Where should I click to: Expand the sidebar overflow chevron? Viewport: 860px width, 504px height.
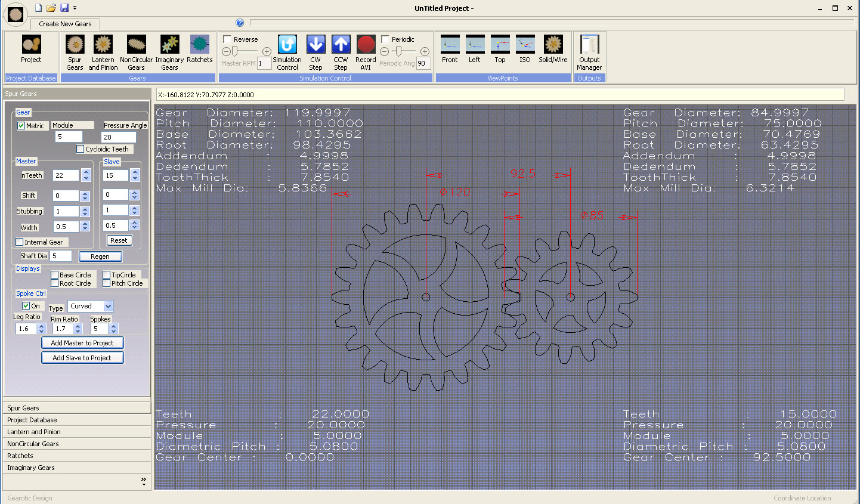(143, 481)
